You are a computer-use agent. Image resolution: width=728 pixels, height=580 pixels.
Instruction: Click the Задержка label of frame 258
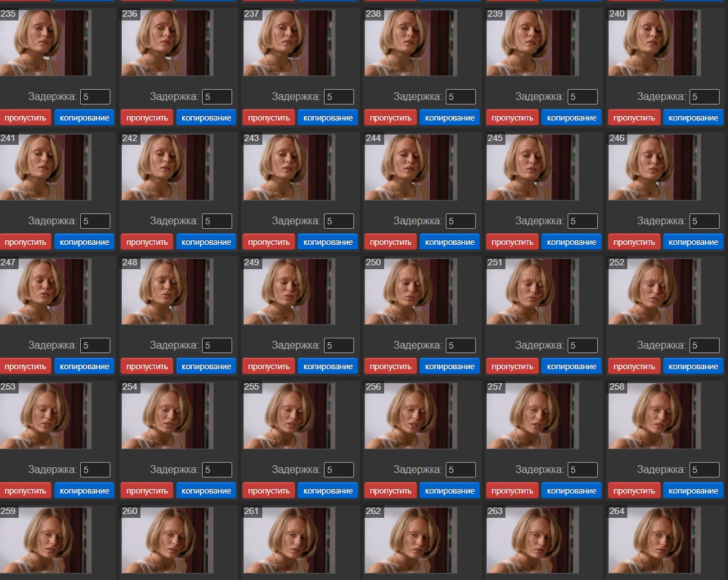(661, 470)
